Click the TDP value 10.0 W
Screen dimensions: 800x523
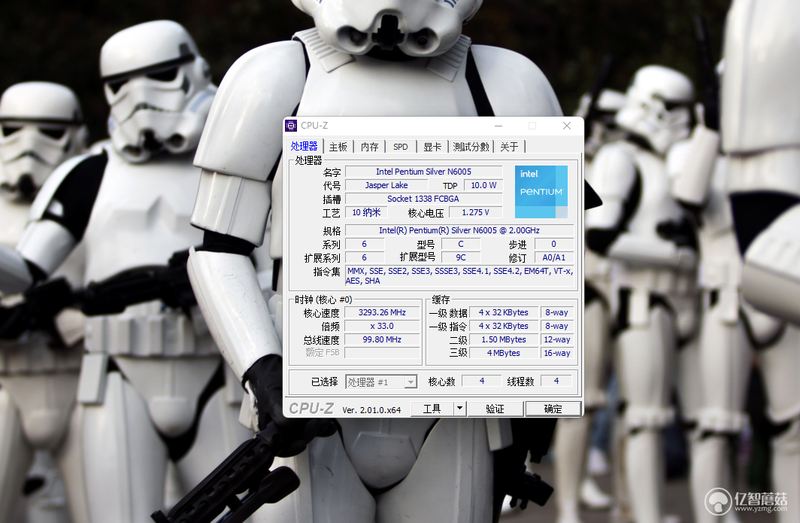[x=483, y=185]
